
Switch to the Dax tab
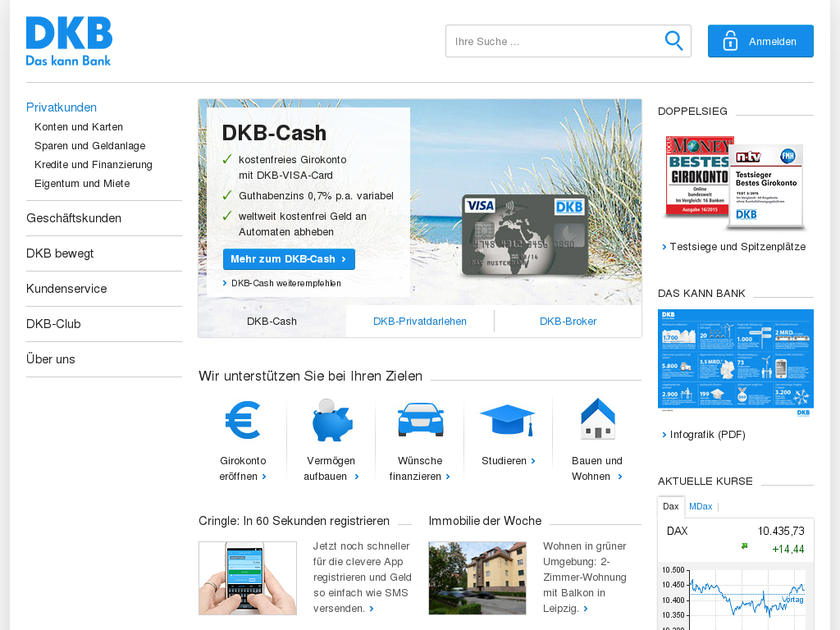pyautogui.click(x=671, y=507)
